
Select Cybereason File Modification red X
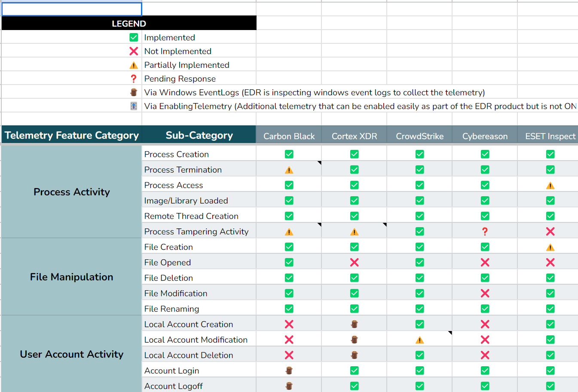485,293
